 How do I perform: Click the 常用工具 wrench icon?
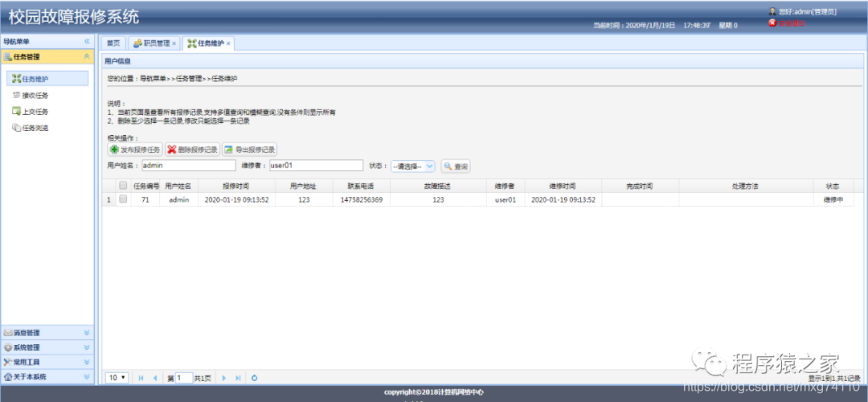(8, 362)
